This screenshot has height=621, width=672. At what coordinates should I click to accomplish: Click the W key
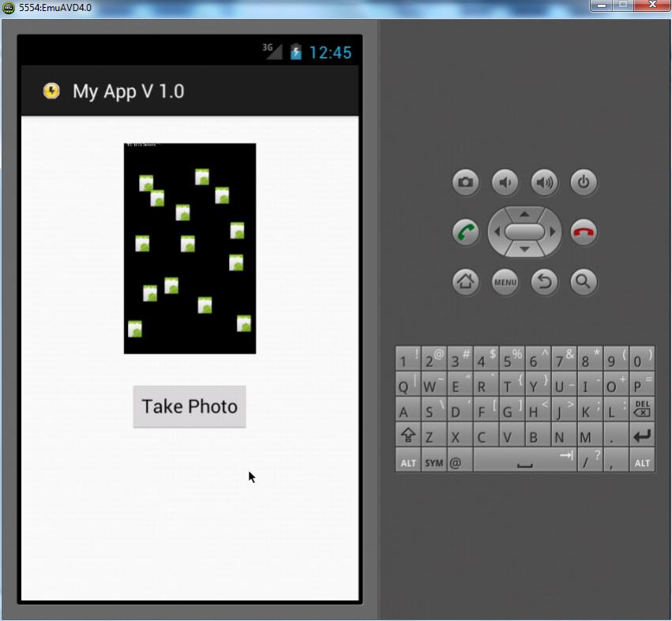pos(434,383)
